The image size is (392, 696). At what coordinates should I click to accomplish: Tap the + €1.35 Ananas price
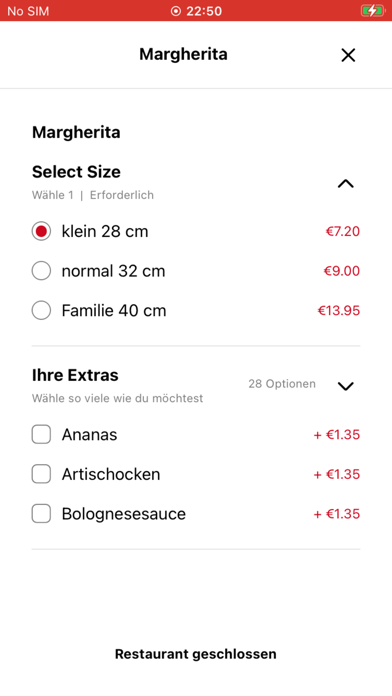click(x=337, y=435)
